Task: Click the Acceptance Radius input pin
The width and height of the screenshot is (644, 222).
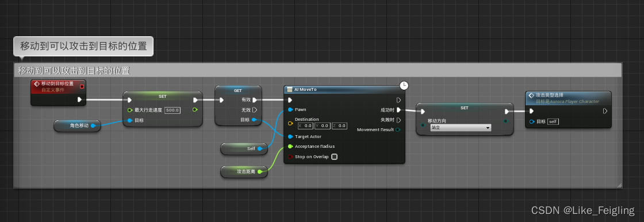Action: [290, 146]
